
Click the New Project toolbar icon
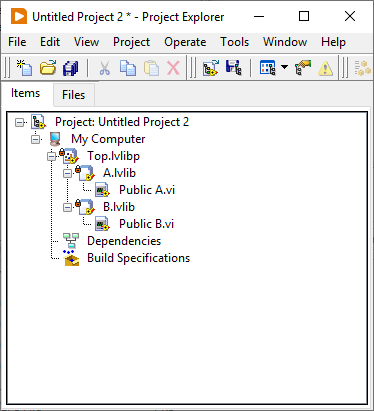(x=24, y=68)
